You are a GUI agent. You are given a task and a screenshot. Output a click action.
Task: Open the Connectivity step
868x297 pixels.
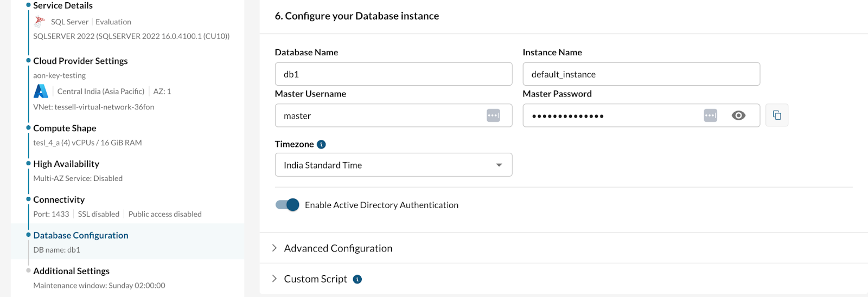(x=59, y=199)
